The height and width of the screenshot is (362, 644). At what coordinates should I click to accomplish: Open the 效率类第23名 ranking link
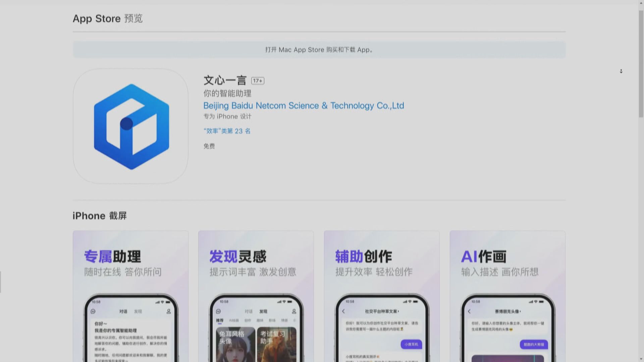(227, 131)
